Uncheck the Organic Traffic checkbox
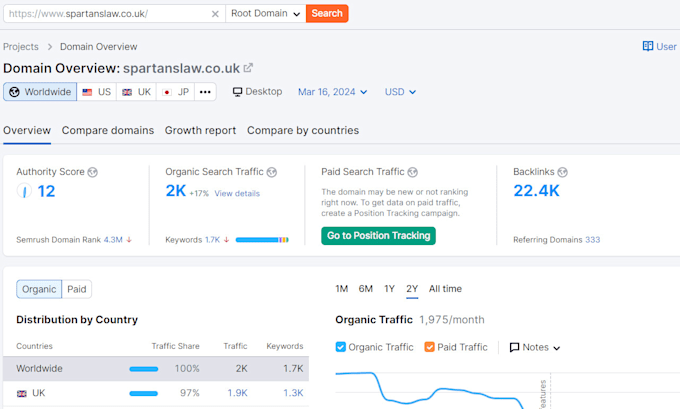Screen dimensions: 680x409 [341, 347]
